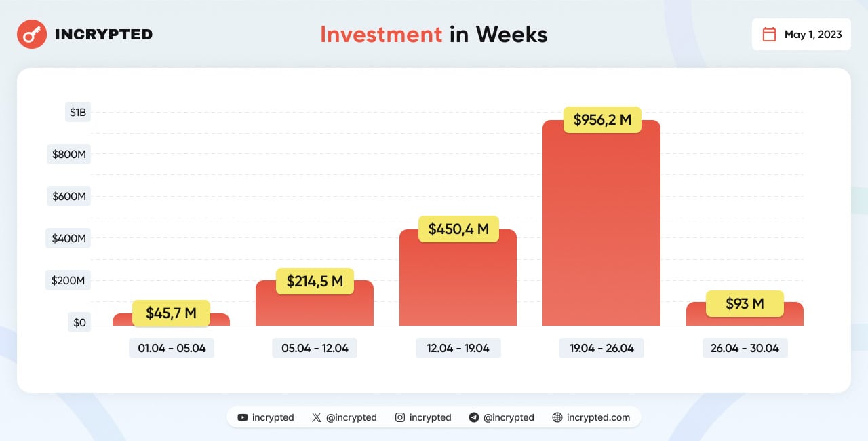Viewport: 868px width, 441px height.
Task: Click the $450,4 M bar label
Action: (458, 229)
